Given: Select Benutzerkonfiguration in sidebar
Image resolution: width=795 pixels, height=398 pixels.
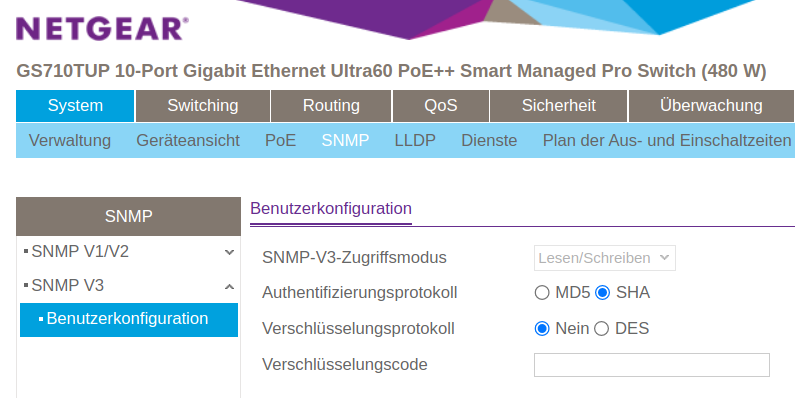Looking at the screenshot, I should point(129,319).
